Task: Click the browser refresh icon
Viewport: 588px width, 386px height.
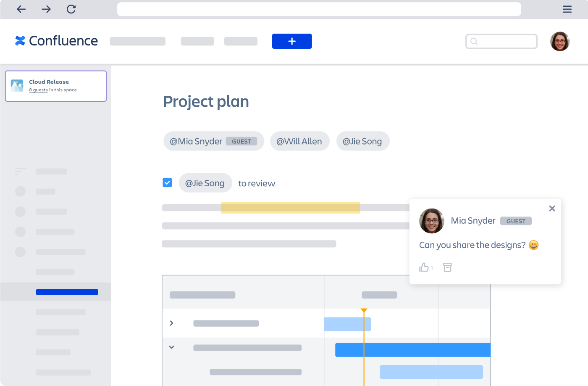Action: [x=71, y=9]
